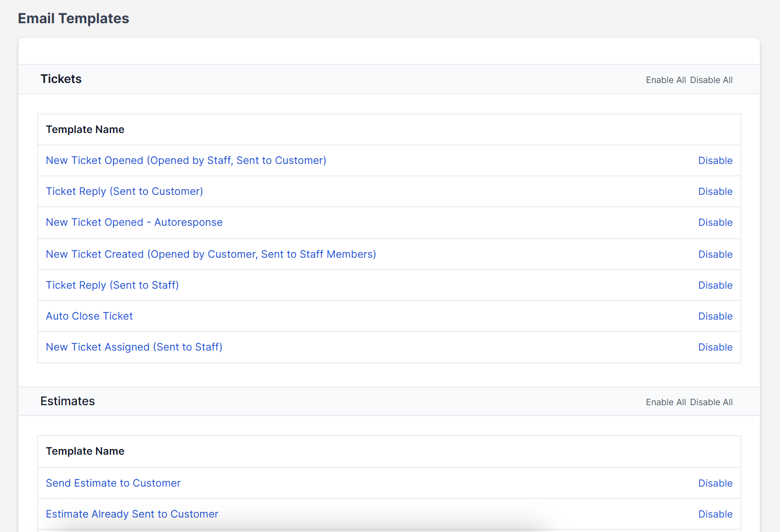Disable the 'Auto Close Ticket' template
The image size is (780, 532).
click(x=716, y=316)
